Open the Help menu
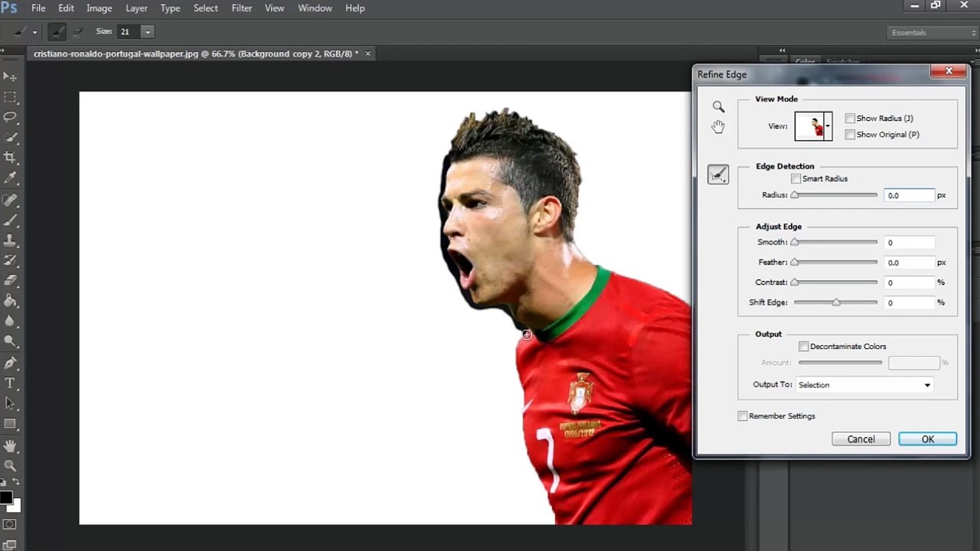980x551 pixels. 355,8
